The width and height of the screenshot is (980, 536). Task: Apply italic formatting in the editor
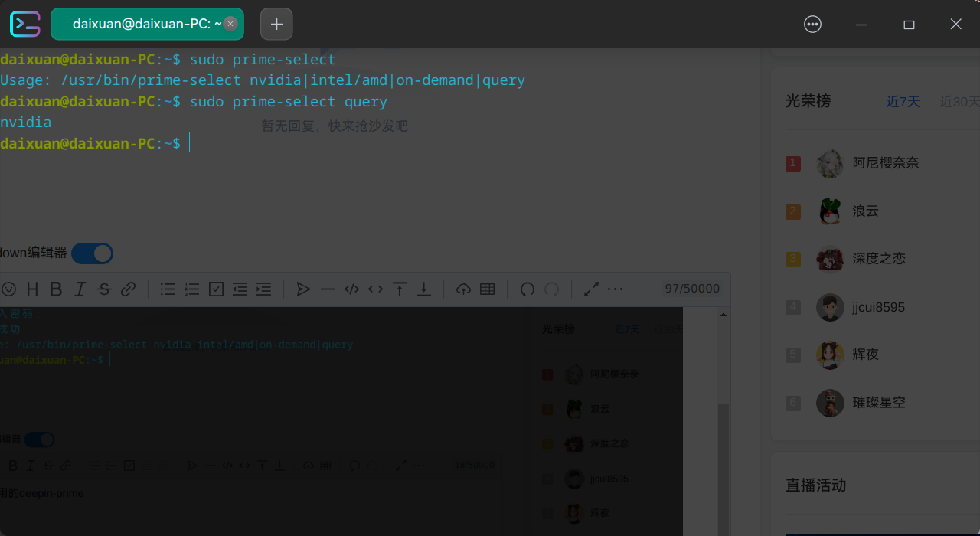click(x=80, y=289)
